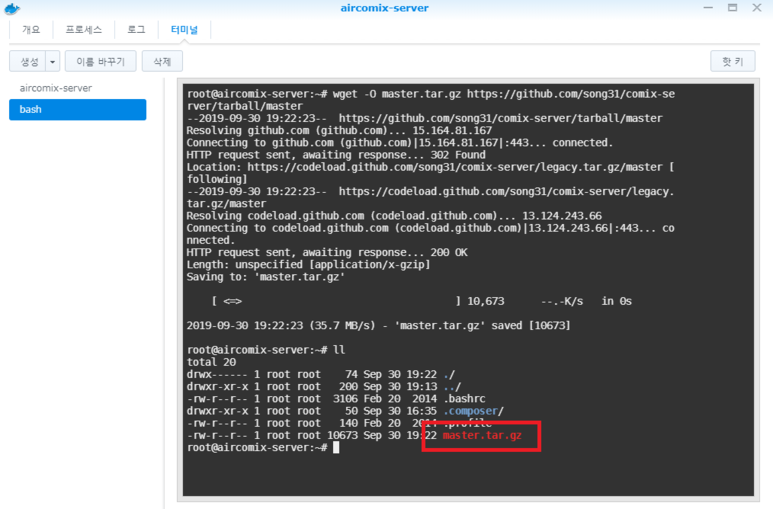This screenshot has height=509, width=773.
Task: Click the 10,673 download size value
Action: (486, 301)
